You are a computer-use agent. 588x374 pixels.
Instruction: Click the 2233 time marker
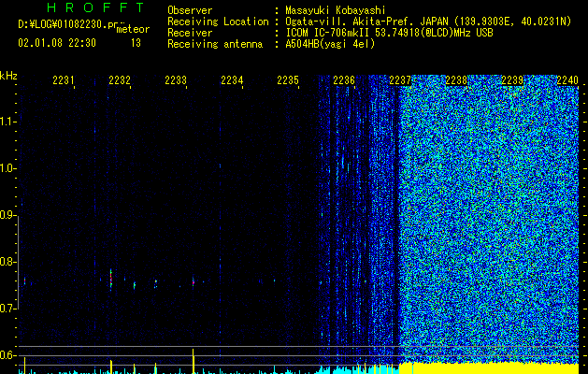click(x=176, y=80)
